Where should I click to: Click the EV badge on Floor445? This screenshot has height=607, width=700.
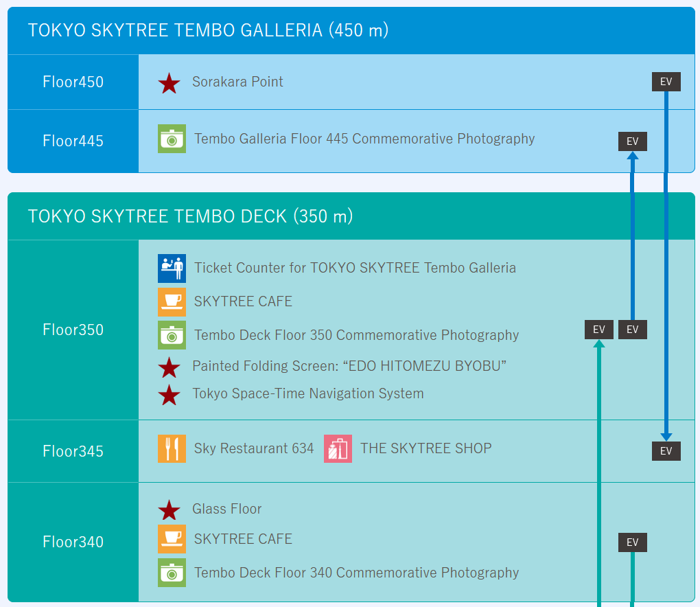click(633, 141)
